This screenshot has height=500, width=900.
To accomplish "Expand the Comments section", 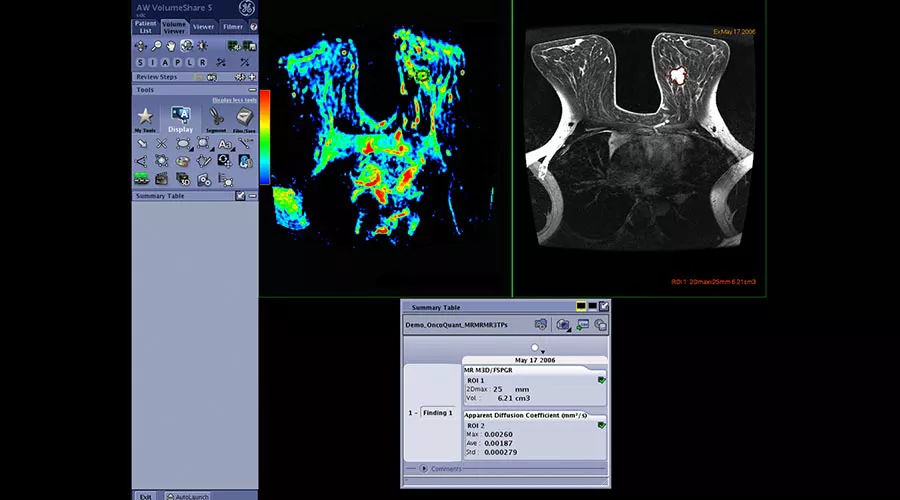I will click(423, 468).
